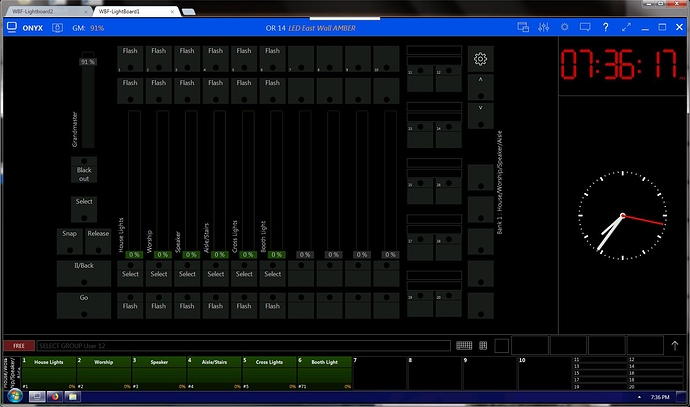
Task: Adjust the Cross Lights fader
Action: click(248, 185)
